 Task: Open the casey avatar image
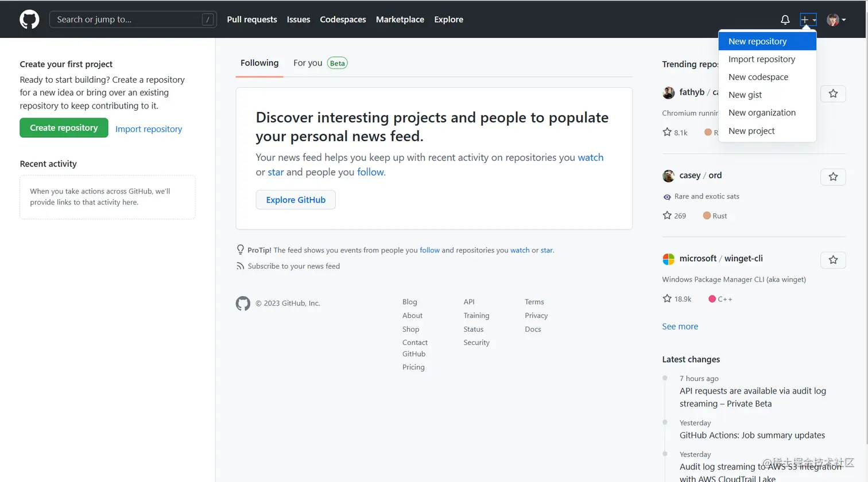pos(668,176)
